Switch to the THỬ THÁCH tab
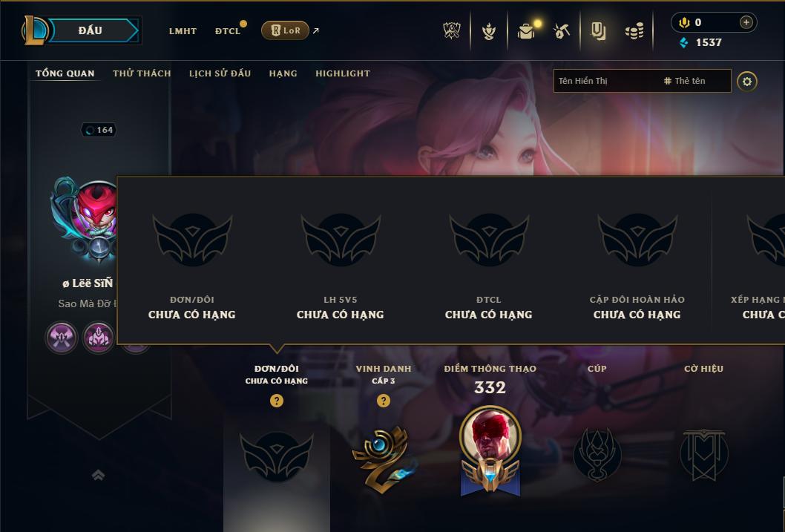Image resolution: width=785 pixels, height=532 pixels. click(x=142, y=73)
